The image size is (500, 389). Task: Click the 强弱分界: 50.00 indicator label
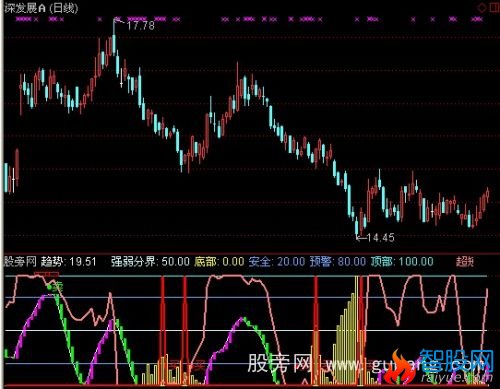(150, 262)
